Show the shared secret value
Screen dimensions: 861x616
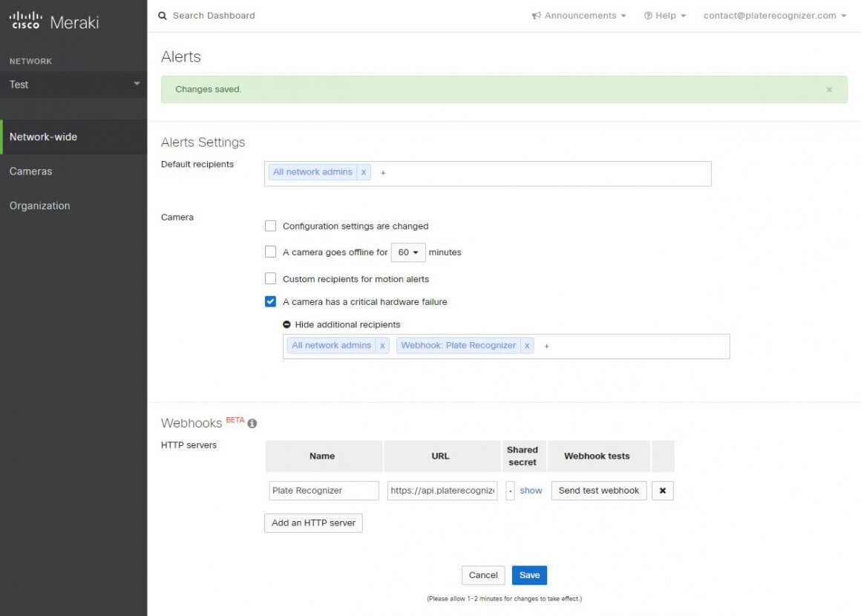(531, 491)
